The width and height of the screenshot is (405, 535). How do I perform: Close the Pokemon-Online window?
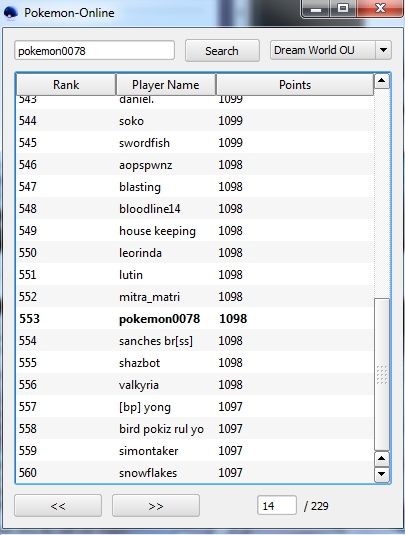(380, 9)
